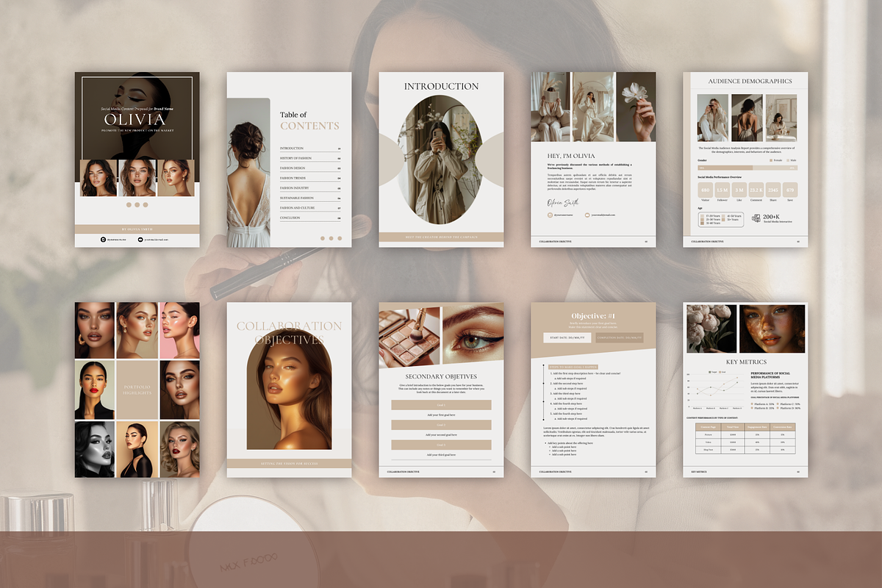This screenshot has width=882, height=588.
Task: Click the red-lips woman portrait in collage
Action: pos(94,390)
